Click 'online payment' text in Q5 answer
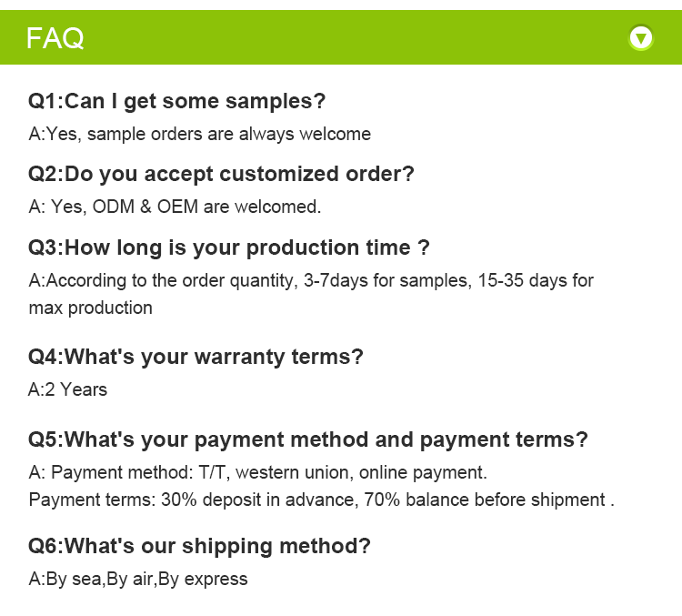 click(x=423, y=473)
